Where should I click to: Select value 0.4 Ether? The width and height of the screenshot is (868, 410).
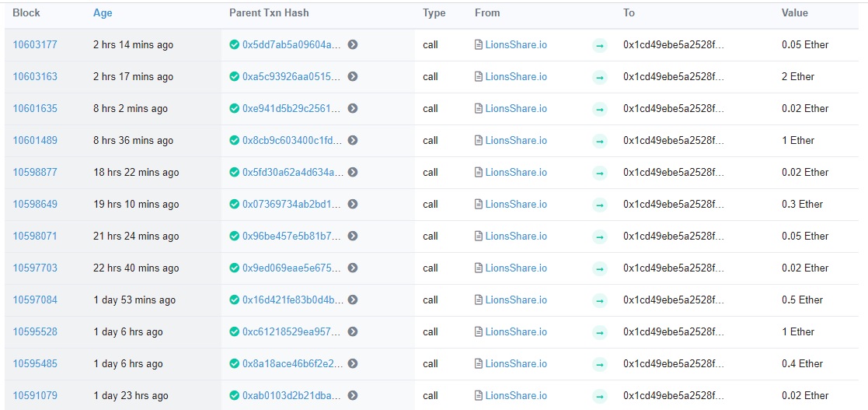(802, 364)
